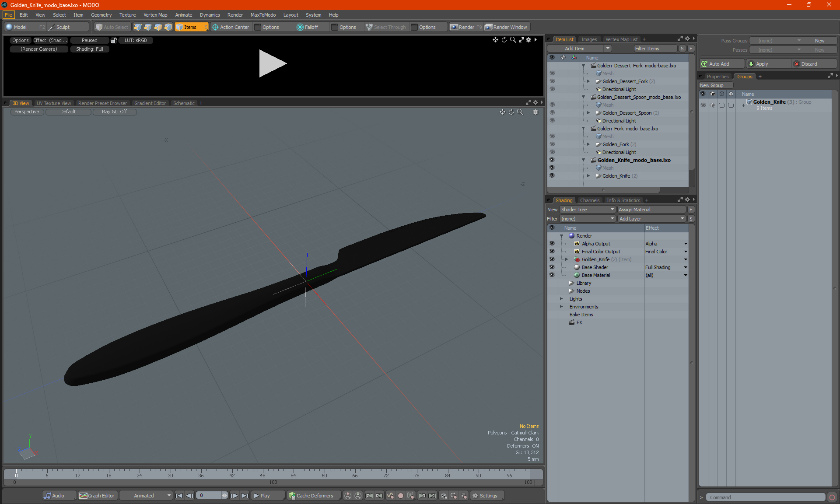Zoom preview with magnifier icon
840x504 pixels.
(513, 40)
